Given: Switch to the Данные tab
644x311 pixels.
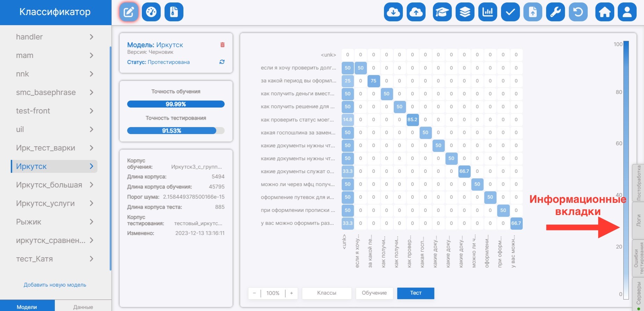Looking at the screenshot, I should pos(83,307).
